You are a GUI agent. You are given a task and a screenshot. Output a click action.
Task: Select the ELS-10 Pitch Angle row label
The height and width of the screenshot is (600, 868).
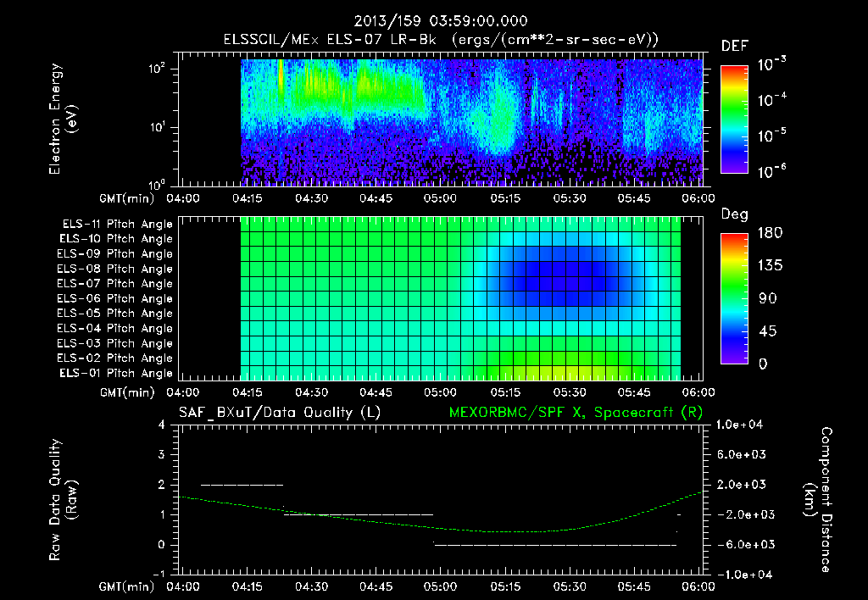point(115,239)
